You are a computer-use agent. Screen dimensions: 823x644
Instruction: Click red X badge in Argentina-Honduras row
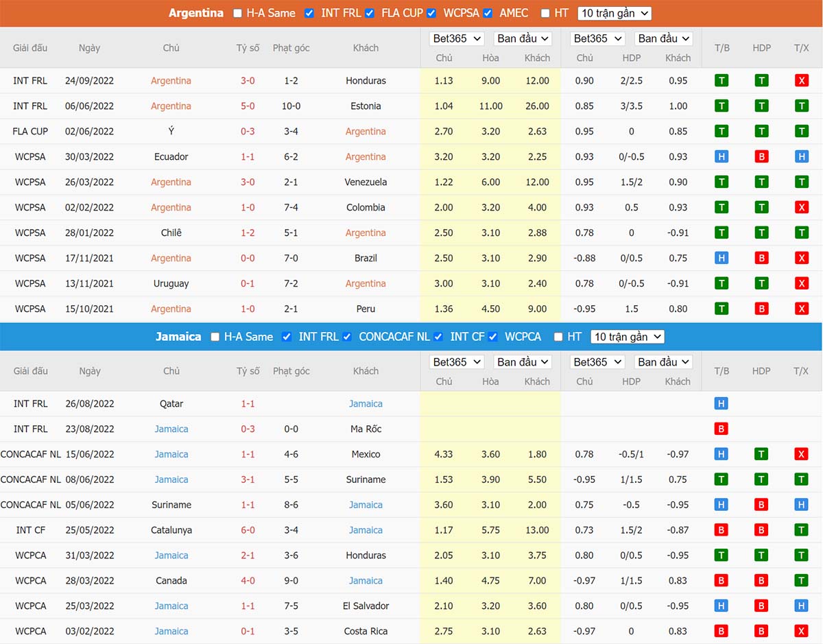(801, 81)
